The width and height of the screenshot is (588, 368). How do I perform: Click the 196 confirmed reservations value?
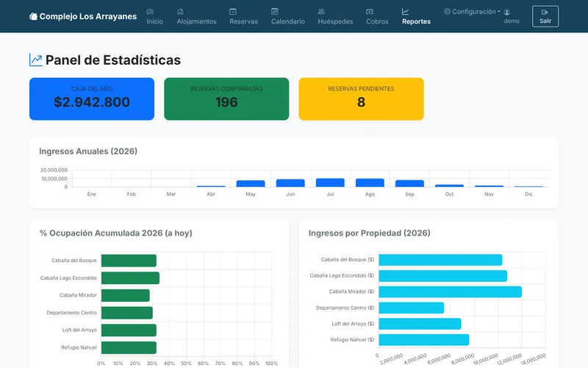tap(226, 102)
